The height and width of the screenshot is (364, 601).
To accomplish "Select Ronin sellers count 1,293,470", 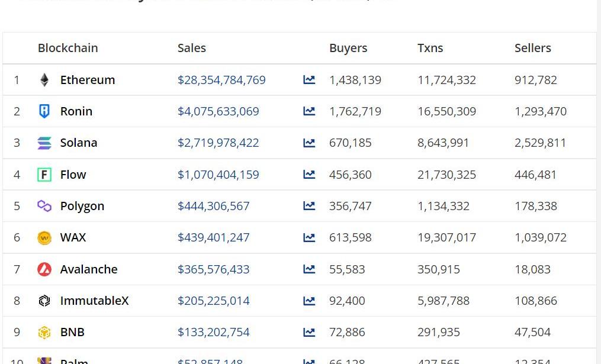I will (541, 111).
